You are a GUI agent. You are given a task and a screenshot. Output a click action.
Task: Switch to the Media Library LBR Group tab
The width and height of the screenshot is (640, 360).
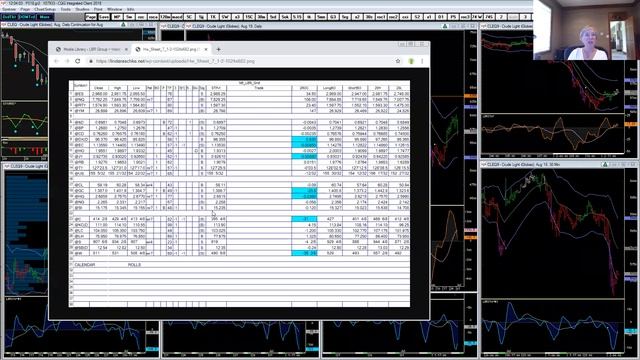click(x=91, y=49)
